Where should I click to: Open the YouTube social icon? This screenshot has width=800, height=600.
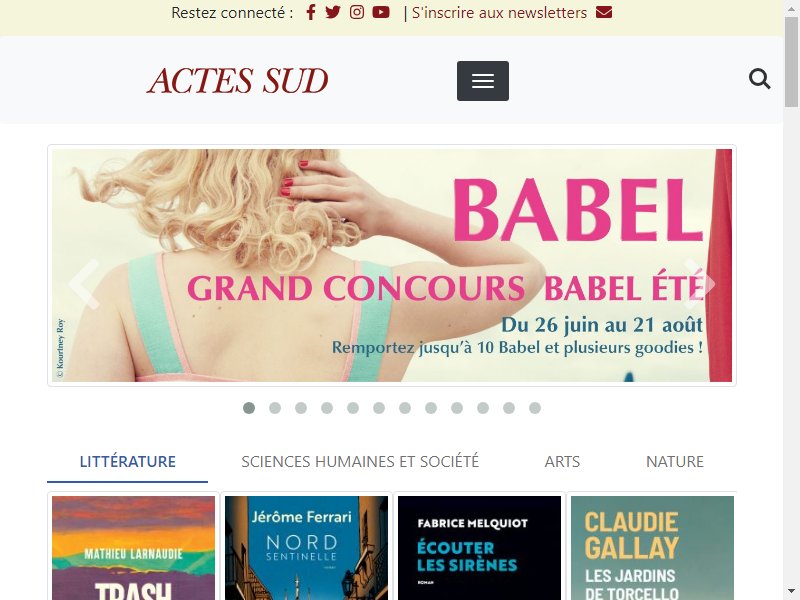[x=381, y=12]
